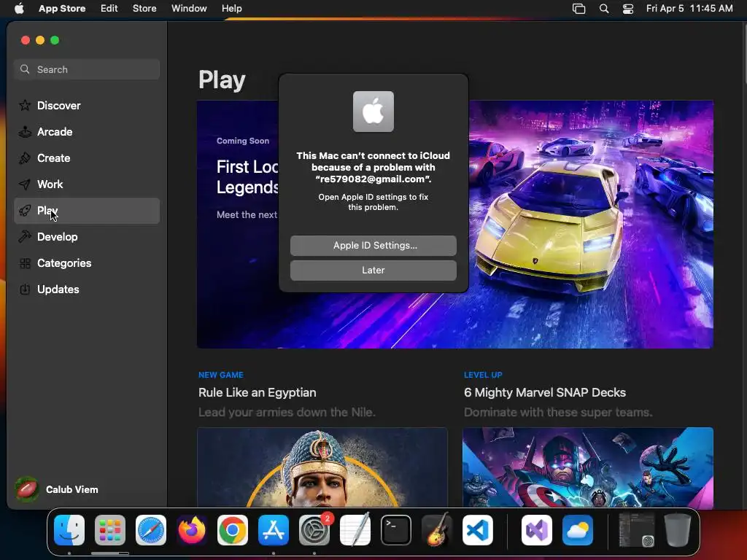
Task: Click the date and time in menu bar
Action: (689, 9)
